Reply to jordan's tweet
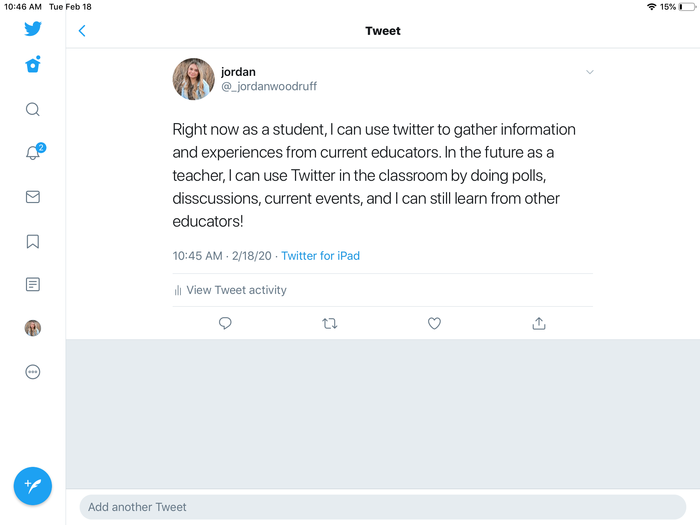The image size is (700, 525). pos(225,323)
